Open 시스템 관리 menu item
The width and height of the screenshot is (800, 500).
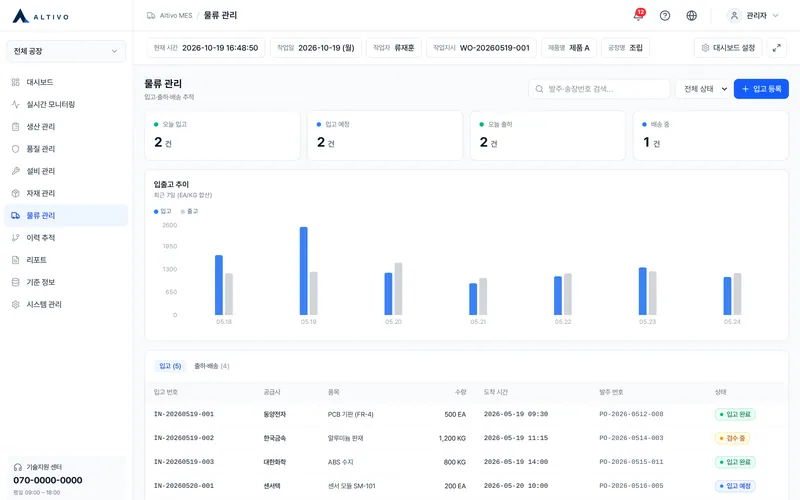[66, 305]
